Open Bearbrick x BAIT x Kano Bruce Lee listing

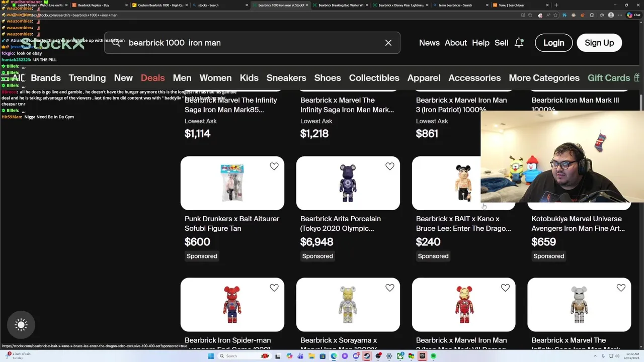pyautogui.click(x=463, y=224)
